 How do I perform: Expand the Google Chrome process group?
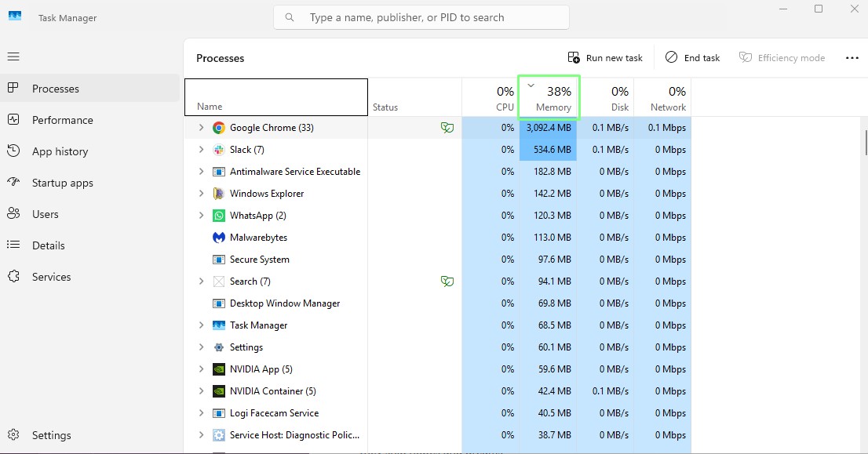(x=201, y=128)
